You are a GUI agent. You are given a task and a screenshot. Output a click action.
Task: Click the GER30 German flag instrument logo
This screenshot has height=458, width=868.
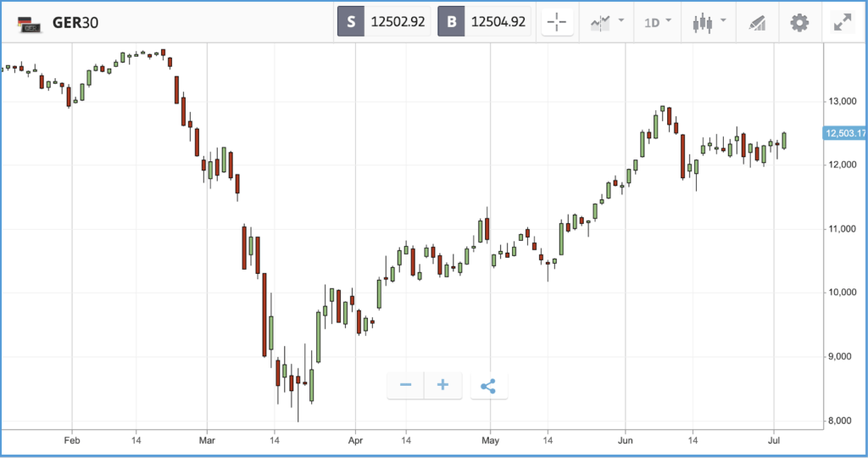[x=30, y=24]
